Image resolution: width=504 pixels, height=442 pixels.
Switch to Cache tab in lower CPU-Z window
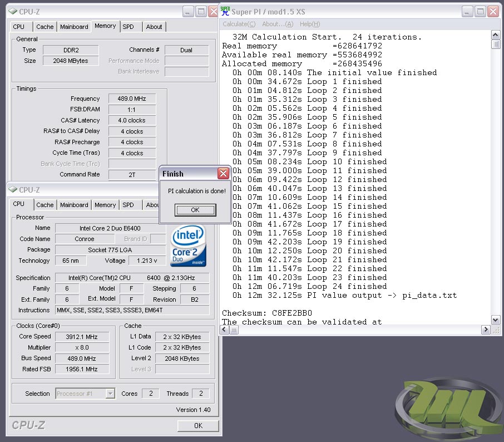pos(45,205)
